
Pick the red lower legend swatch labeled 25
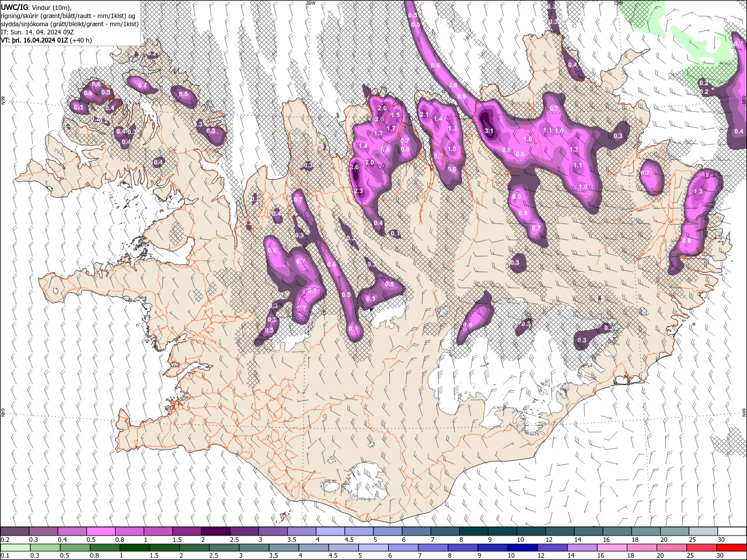pos(702,548)
